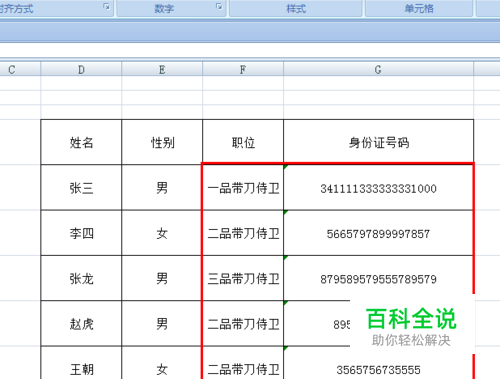Select the 女 cell in 李四's row

(x=162, y=233)
